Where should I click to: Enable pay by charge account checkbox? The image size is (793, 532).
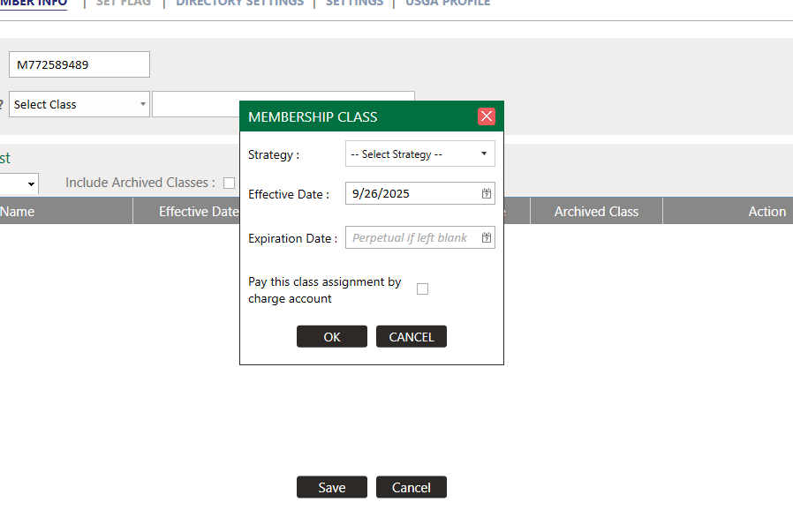click(422, 289)
